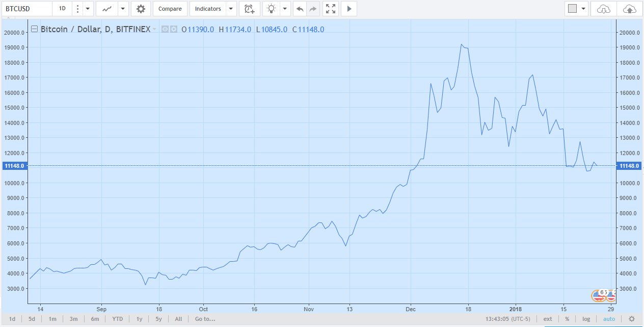This screenshot has width=644, height=327.
Task: Select the YTD time range
Action: 117,319
